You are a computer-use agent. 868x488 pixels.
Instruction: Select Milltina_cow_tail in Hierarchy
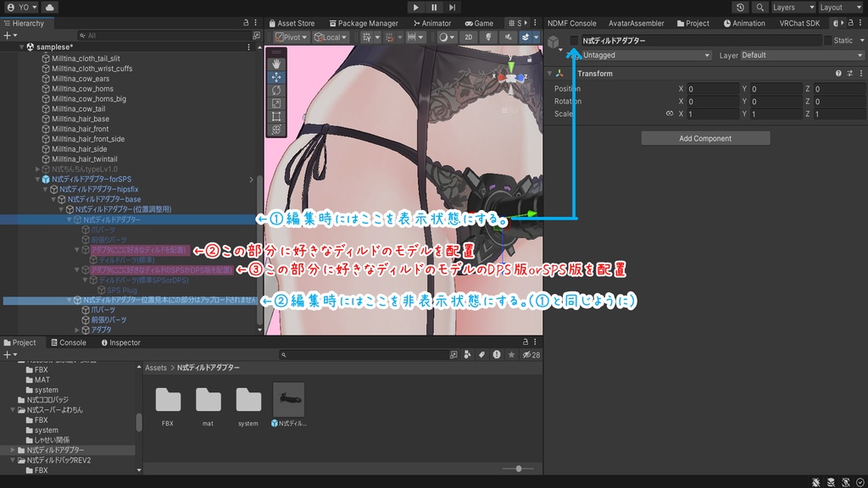coord(78,109)
